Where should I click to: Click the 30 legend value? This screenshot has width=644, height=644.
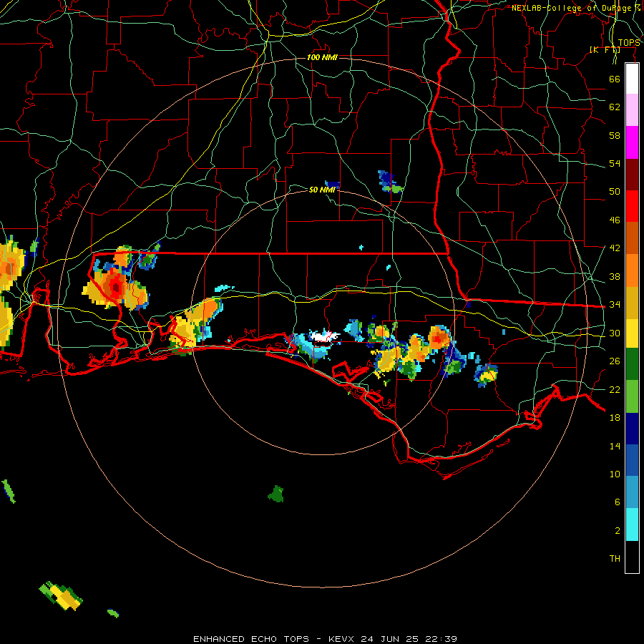tap(615, 333)
